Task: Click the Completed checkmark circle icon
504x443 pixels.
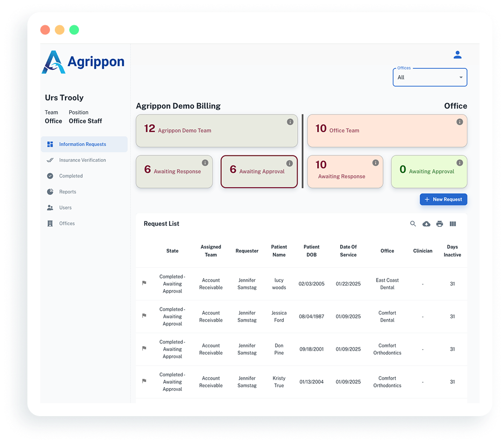Action: pos(50,176)
